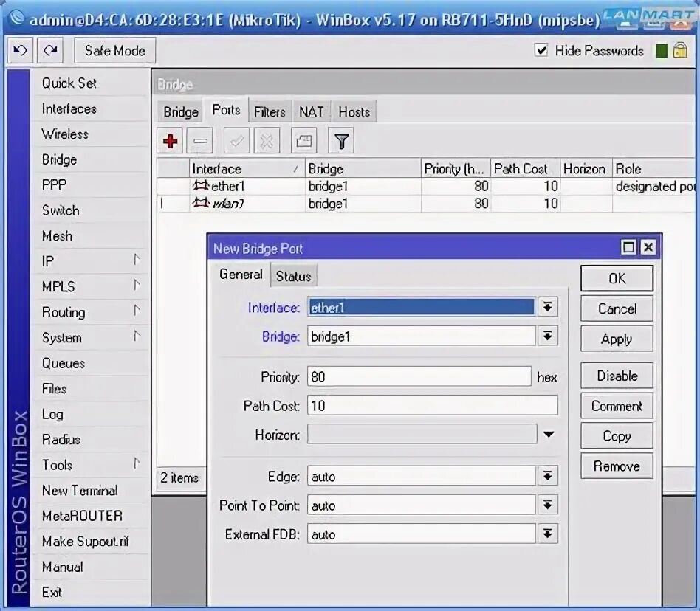Click the Disable button in dialog
The width and height of the screenshot is (700, 611).
[617, 376]
